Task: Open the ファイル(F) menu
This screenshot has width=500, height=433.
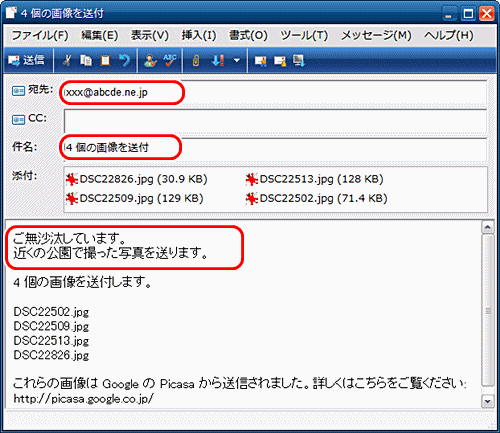Action: [x=40, y=35]
